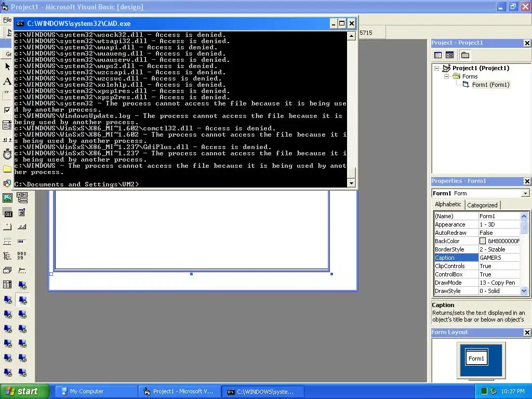Select the ClipControls property row

[477, 266]
